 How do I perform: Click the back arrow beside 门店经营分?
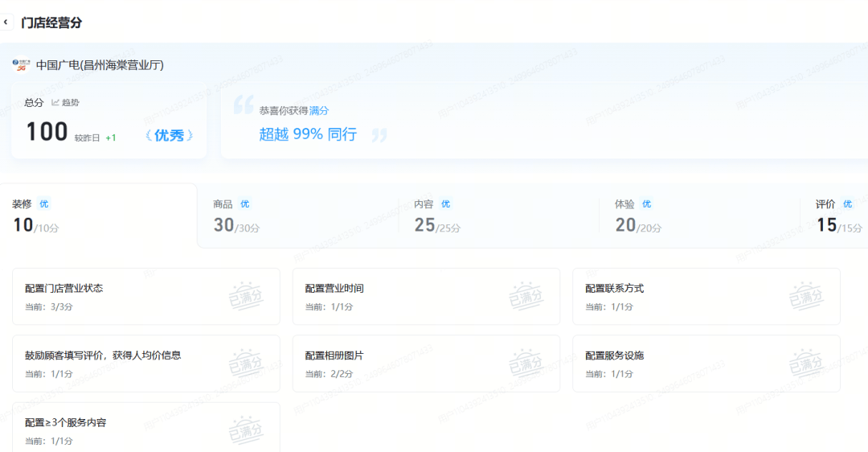[6, 23]
